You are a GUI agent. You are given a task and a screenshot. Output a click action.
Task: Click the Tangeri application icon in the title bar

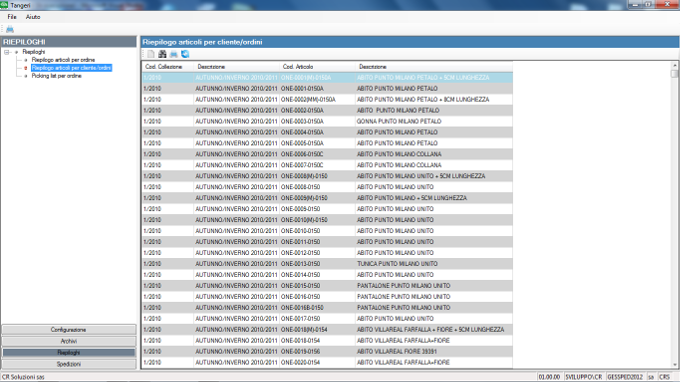pos(4,5)
